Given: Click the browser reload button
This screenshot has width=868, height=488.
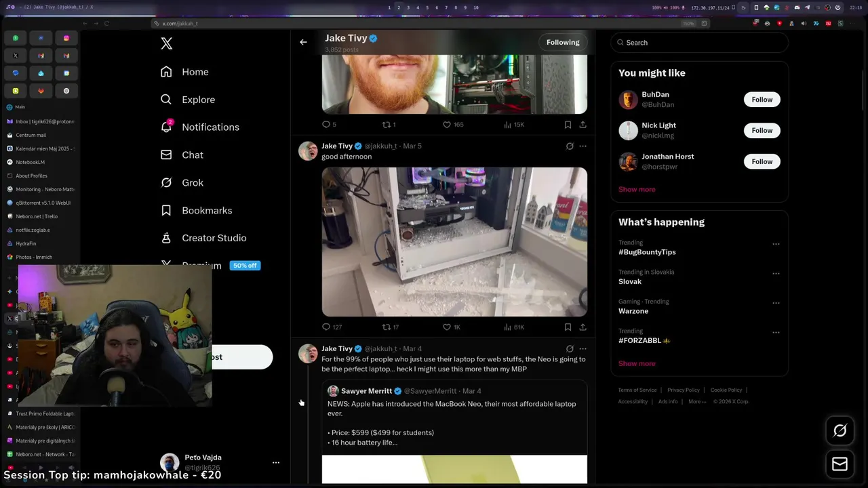Looking at the screenshot, I should (x=107, y=23).
